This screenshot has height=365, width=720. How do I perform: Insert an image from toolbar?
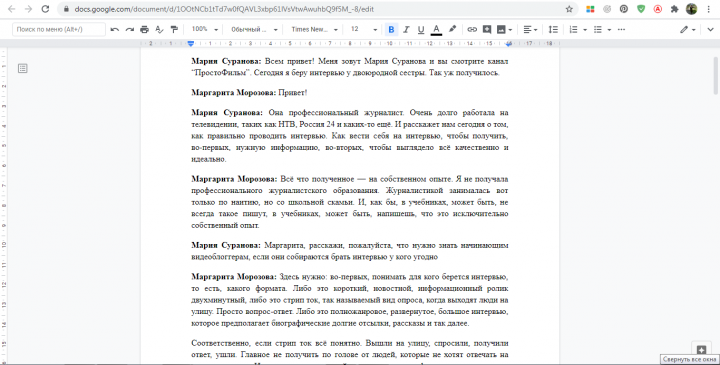click(x=501, y=29)
